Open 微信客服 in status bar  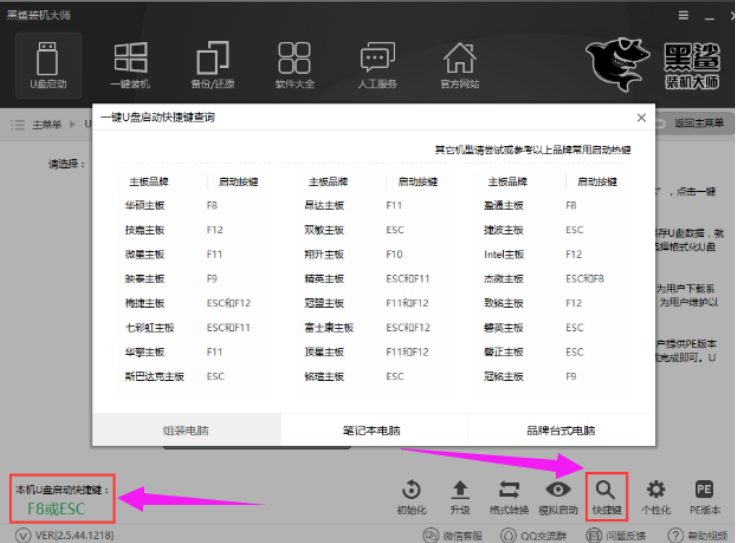pyautogui.click(x=453, y=535)
